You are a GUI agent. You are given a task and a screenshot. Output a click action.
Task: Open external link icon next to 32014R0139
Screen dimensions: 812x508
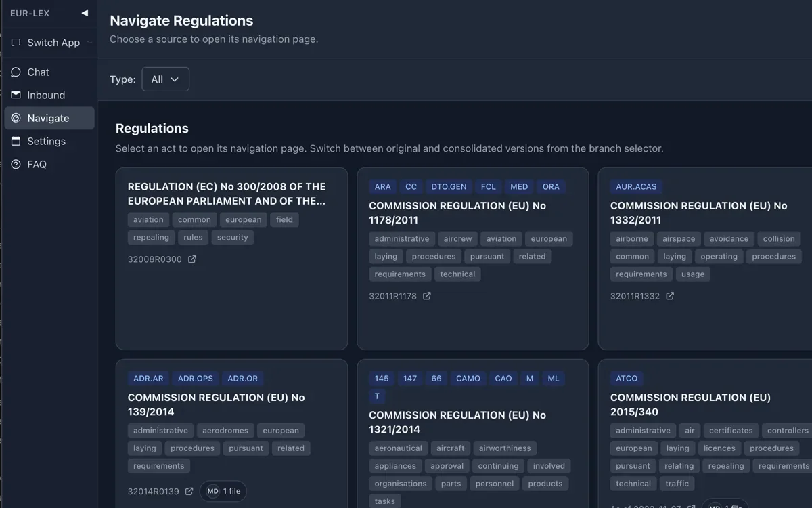189,491
